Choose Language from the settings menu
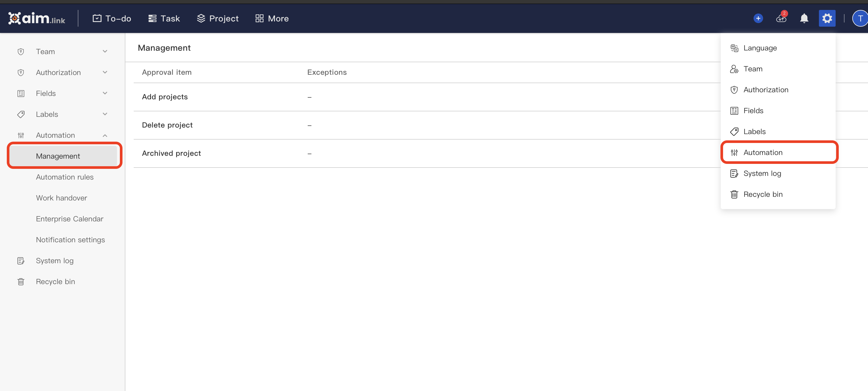 760,48
